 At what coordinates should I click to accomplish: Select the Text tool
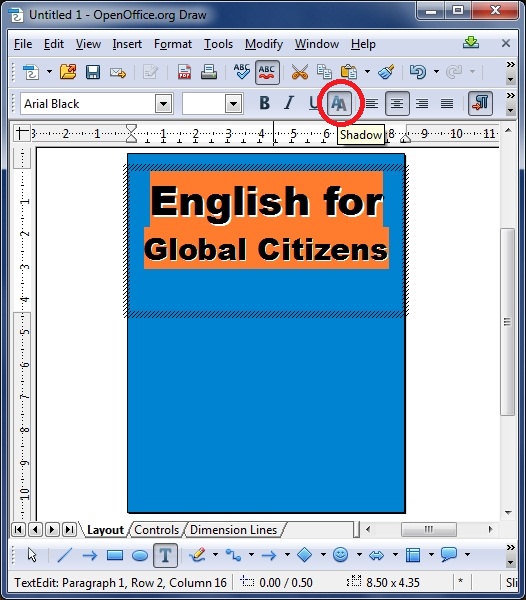[x=165, y=555]
